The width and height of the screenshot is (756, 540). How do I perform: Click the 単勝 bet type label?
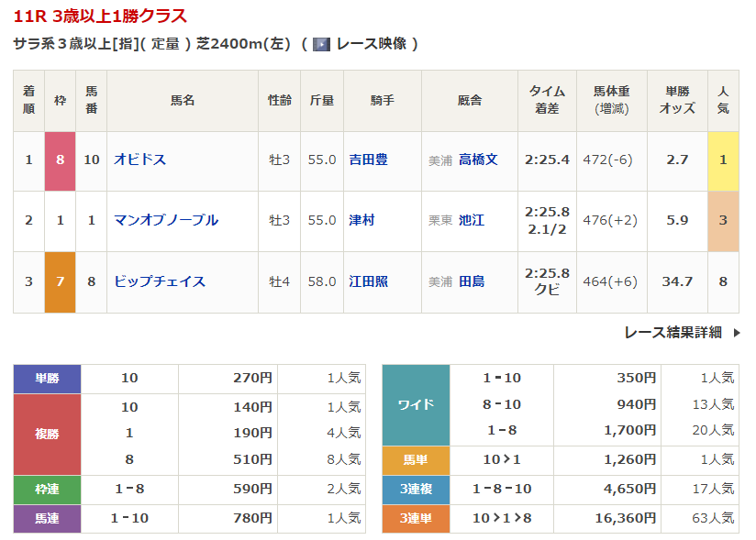(x=48, y=379)
